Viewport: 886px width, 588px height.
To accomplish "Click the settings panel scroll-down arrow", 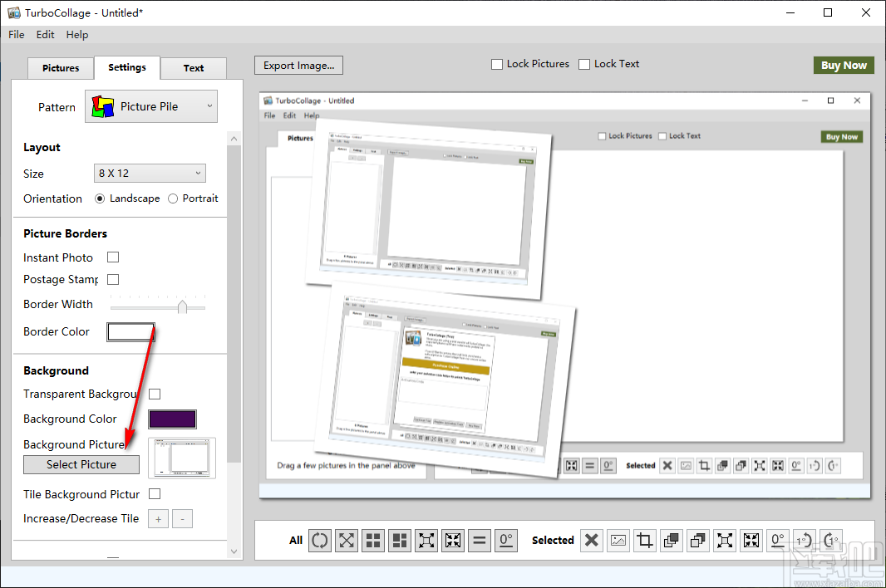I will click(x=234, y=551).
